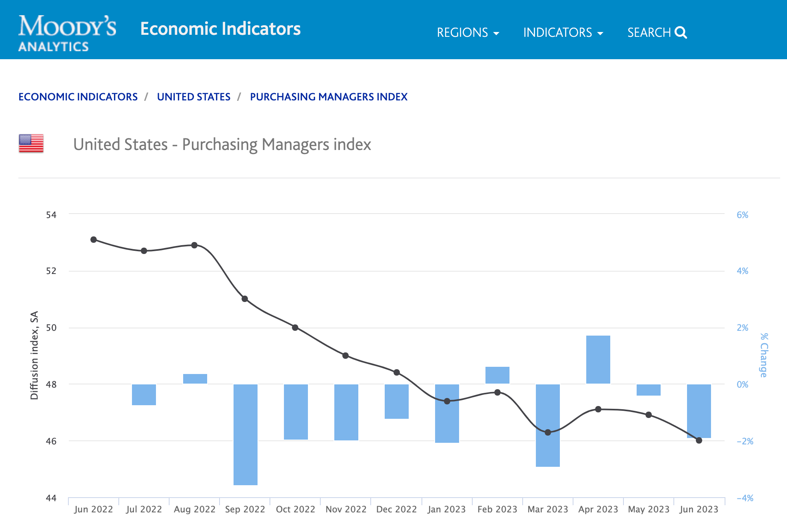
Task: Open the United States breadcrumb link
Action: (194, 97)
